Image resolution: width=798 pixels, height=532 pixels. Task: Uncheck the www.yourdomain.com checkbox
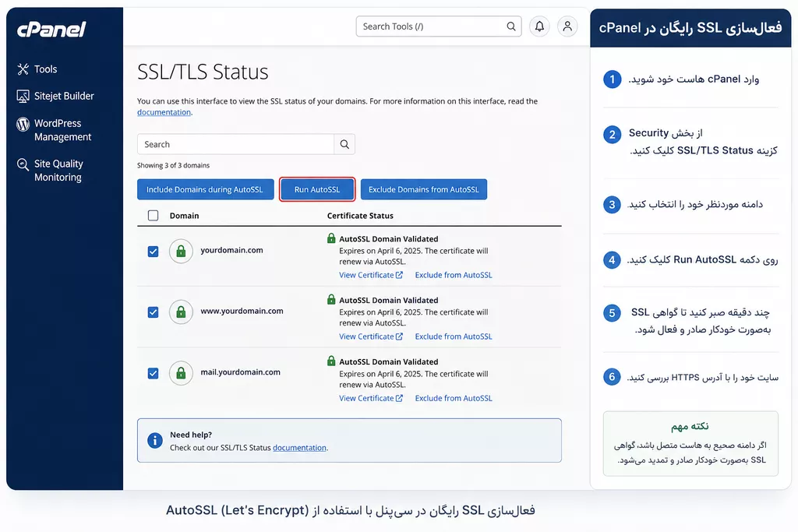(153, 312)
